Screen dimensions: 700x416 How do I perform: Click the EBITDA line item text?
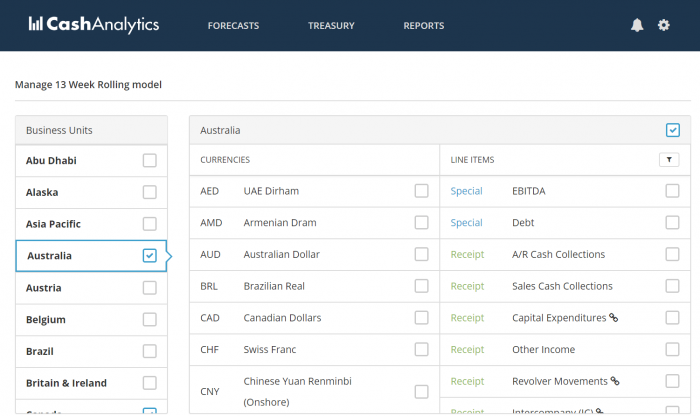pos(529,191)
